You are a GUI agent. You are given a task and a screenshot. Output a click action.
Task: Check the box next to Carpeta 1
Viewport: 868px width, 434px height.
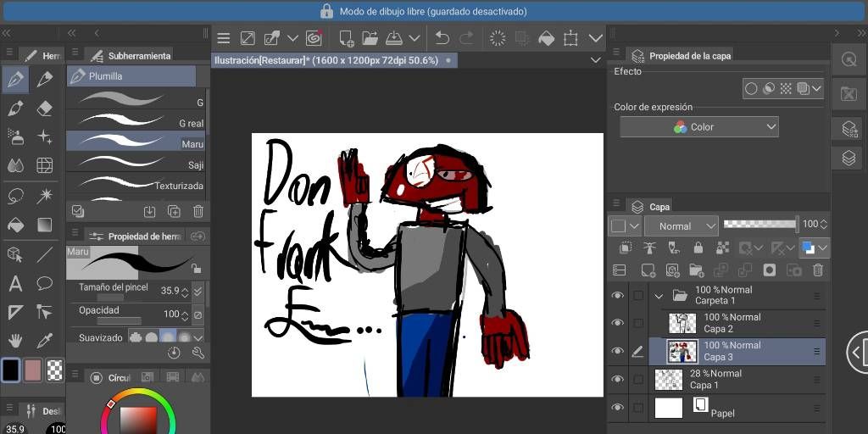638,296
